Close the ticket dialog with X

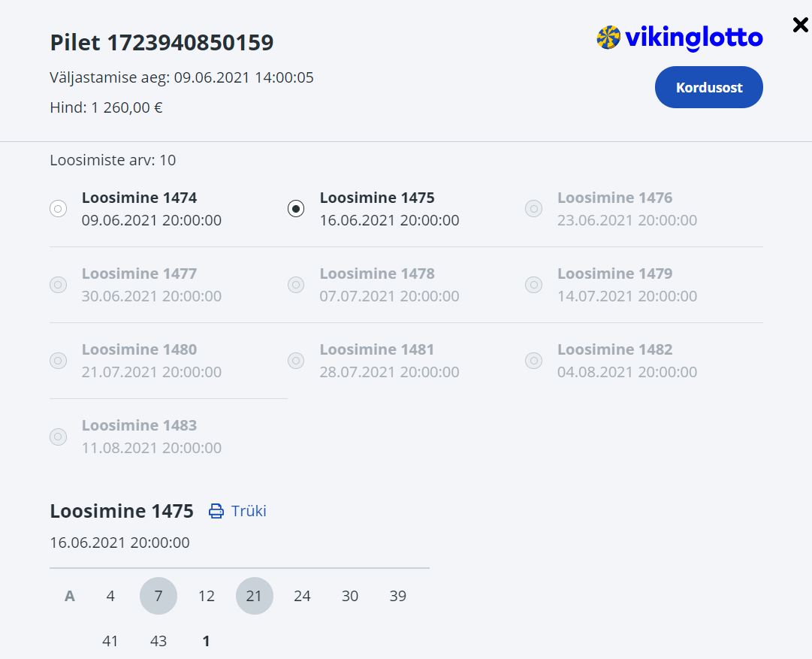(x=800, y=25)
